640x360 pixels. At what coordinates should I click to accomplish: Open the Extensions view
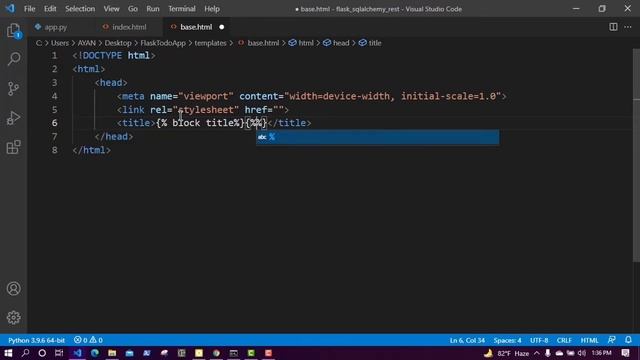pyautogui.click(x=13, y=147)
